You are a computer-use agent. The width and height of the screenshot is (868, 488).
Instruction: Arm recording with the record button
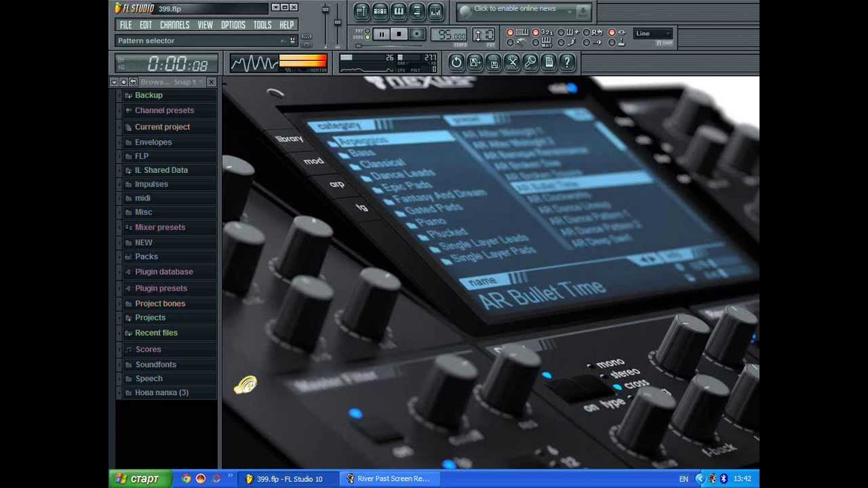click(416, 34)
